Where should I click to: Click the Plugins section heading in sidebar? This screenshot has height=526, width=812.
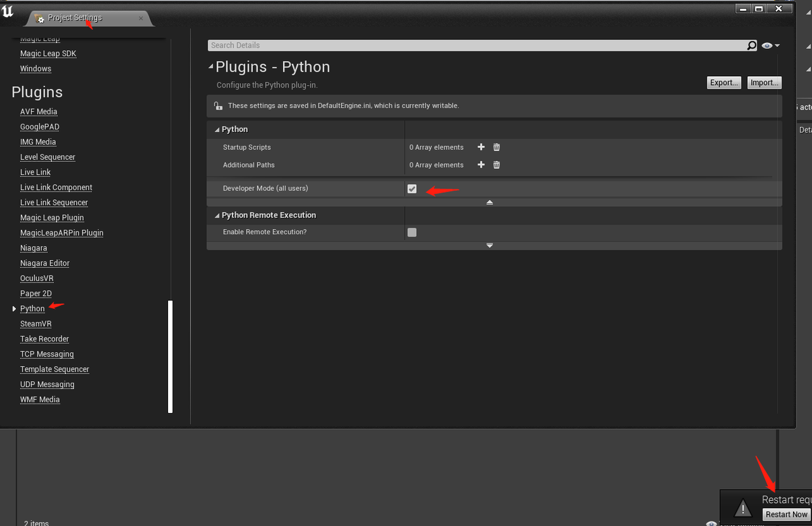click(37, 92)
